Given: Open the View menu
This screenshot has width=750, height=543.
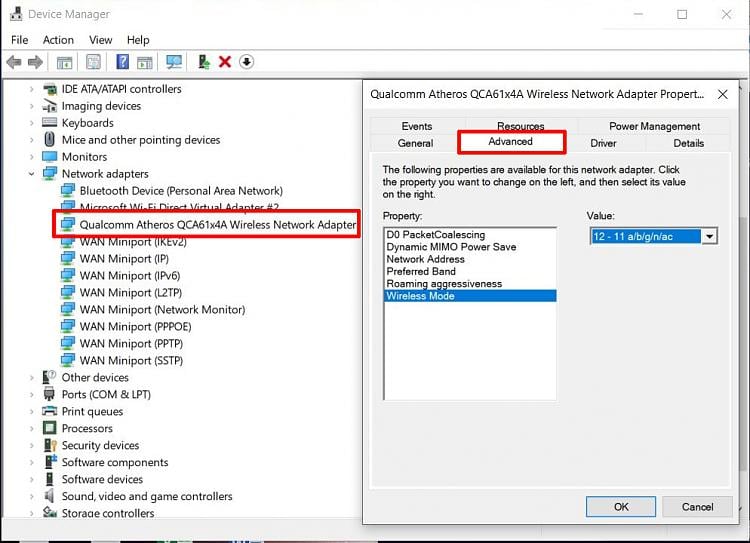Looking at the screenshot, I should [100, 40].
